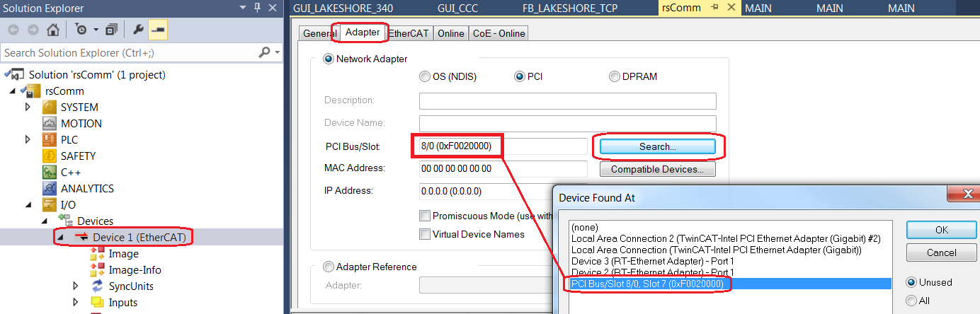The width and height of the screenshot is (980, 314).
Task: Select the DPRAM radio button
Action: pyautogui.click(x=615, y=76)
